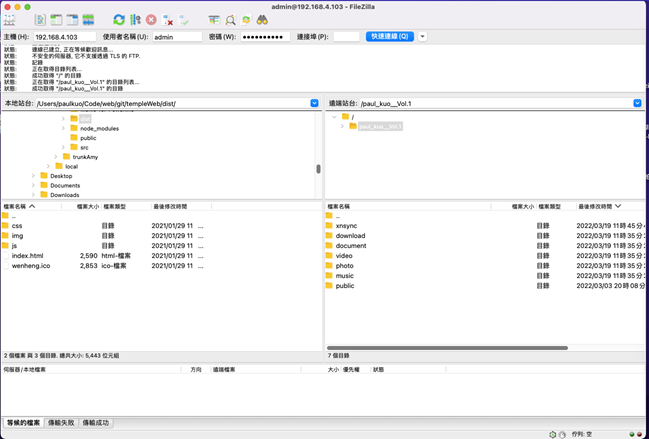Click the binoculars file search icon
This screenshot has height=439, width=649.
[x=262, y=19]
